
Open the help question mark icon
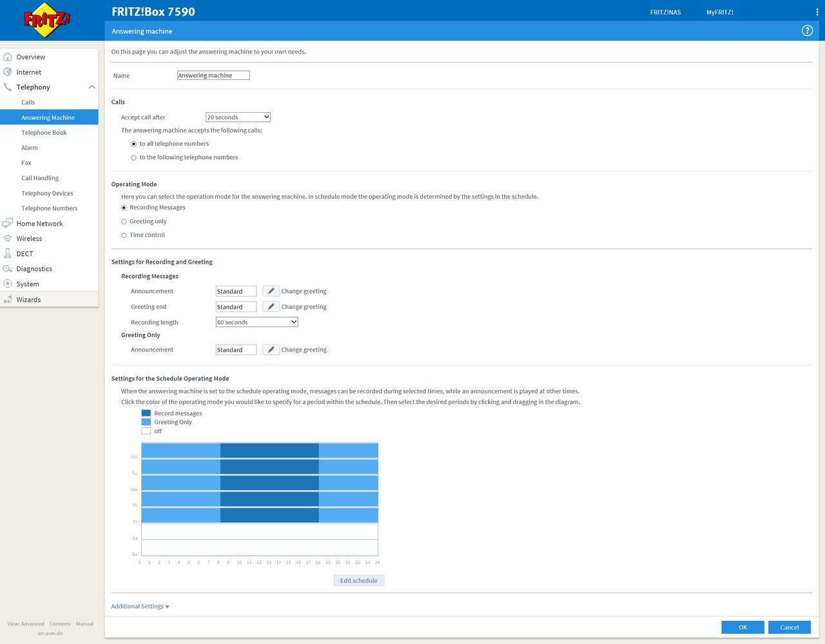coord(807,31)
